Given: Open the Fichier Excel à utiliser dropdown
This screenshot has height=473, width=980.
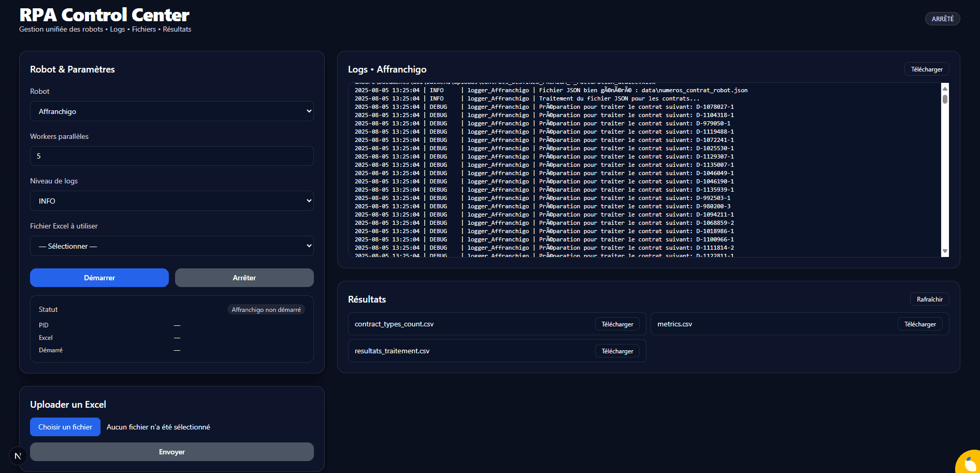Looking at the screenshot, I should pyautogui.click(x=172, y=246).
